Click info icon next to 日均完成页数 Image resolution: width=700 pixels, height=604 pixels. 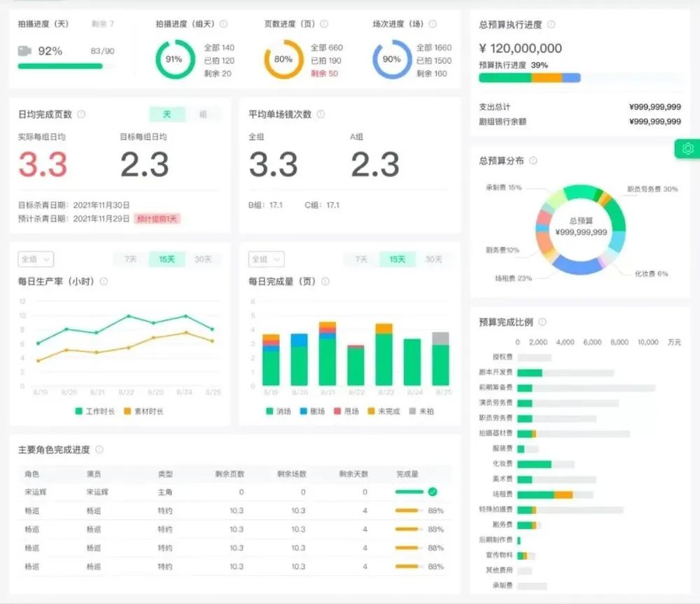click(x=81, y=114)
